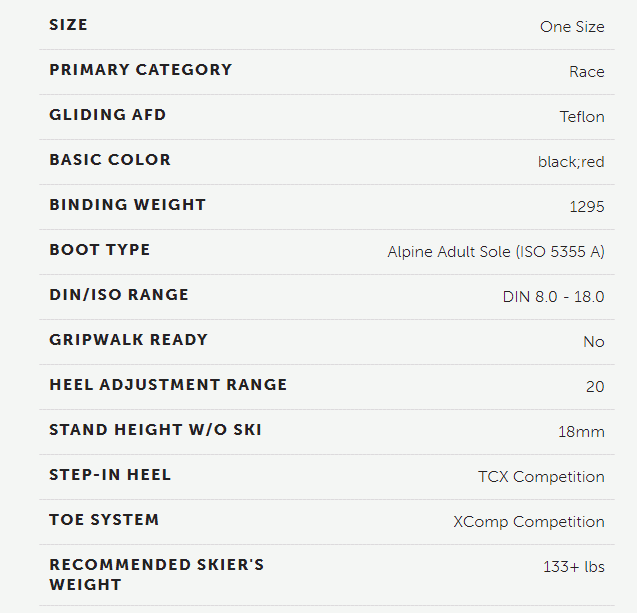
Task: Click the 'Teflon' value
Action: (x=582, y=117)
